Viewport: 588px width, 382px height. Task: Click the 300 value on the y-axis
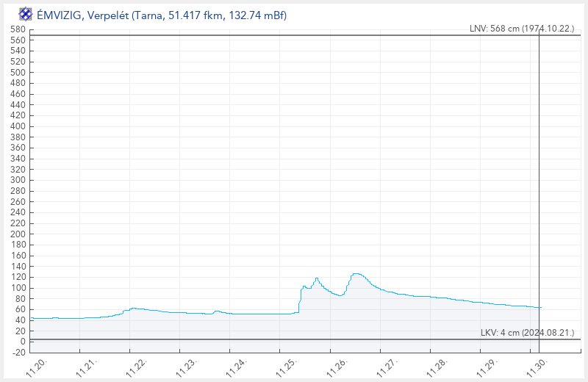tap(18, 180)
